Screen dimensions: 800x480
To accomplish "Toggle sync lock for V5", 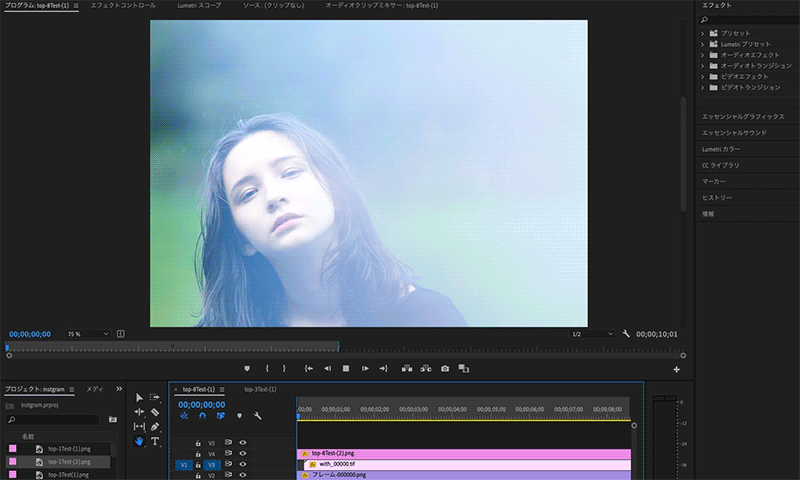I will [228, 443].
